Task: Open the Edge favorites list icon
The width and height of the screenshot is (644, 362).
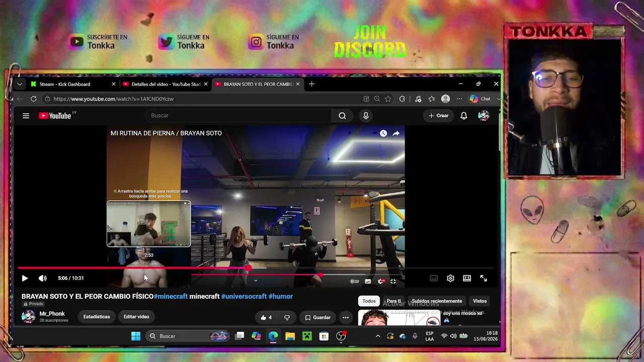Action: [431, 99]
